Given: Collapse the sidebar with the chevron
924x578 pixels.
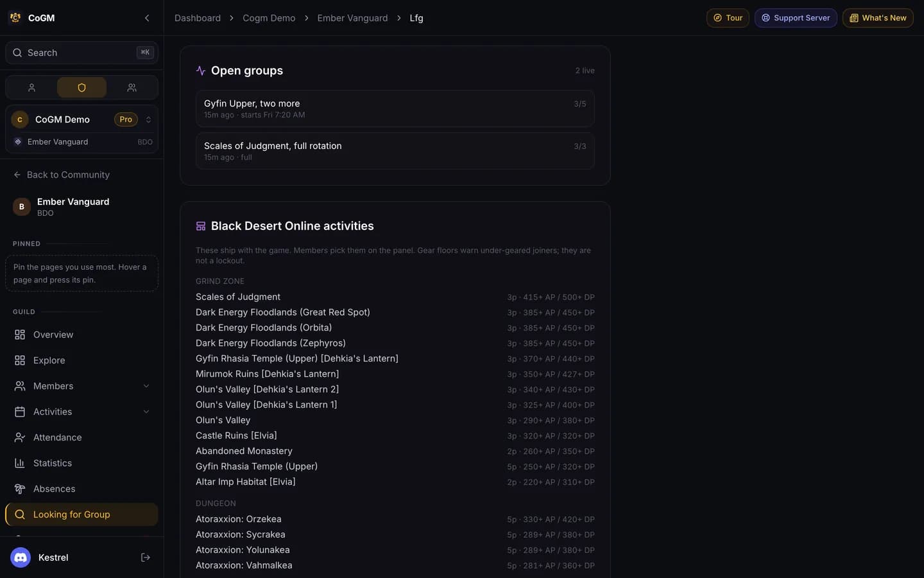Looking at the screenshot, I should pyautogui.click(x=147, y=18).
